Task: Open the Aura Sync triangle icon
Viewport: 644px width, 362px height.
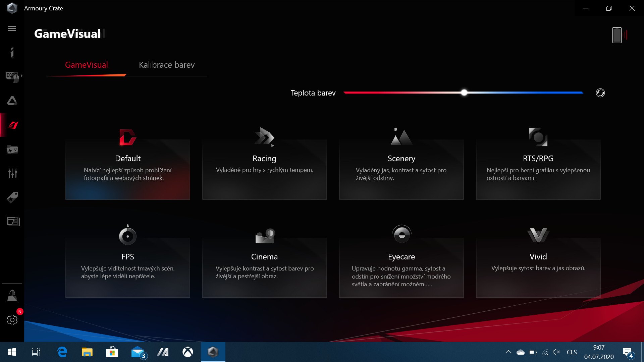Action: point(12,101)
